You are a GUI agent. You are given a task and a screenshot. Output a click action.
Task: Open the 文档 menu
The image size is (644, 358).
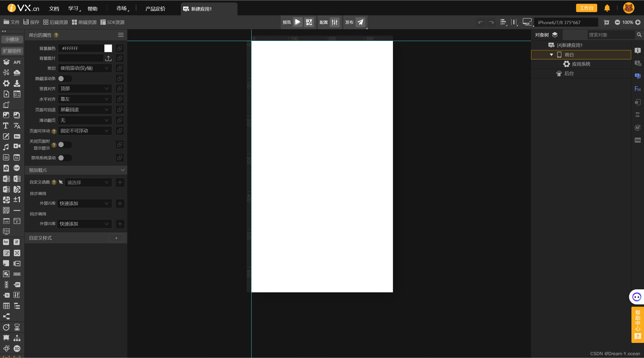(x=54, y=9)
